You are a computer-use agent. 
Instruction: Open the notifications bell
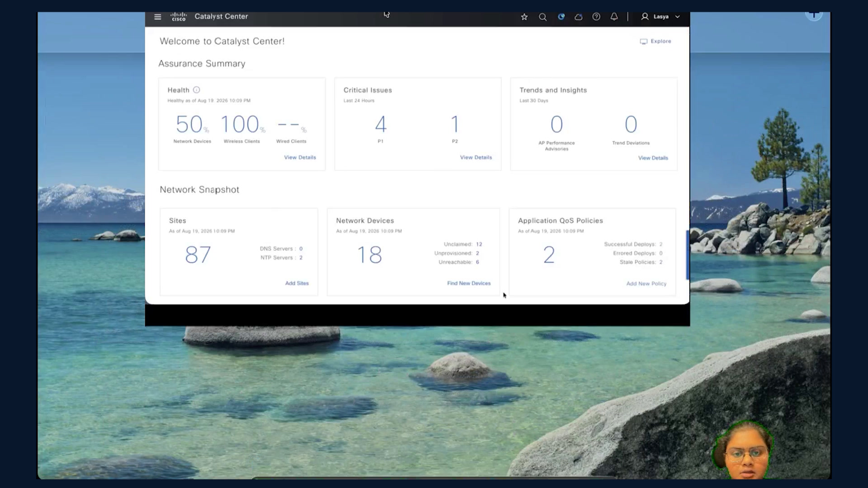614,17
